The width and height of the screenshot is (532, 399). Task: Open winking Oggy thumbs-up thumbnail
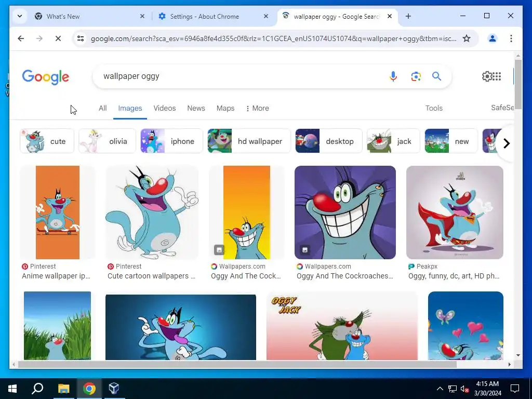(152, 212)
